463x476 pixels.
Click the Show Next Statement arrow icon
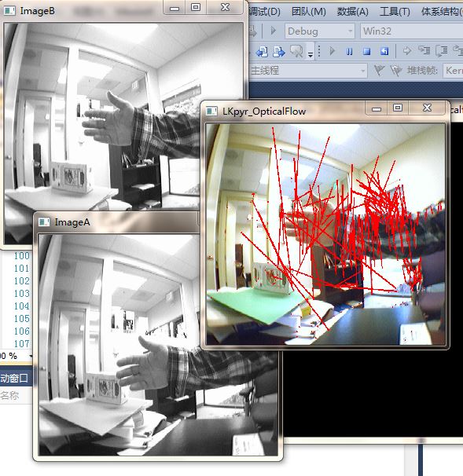407,51
